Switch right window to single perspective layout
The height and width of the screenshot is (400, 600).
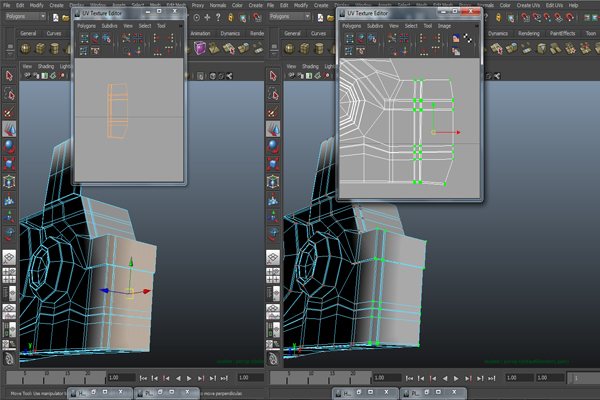tap(273, 257)
